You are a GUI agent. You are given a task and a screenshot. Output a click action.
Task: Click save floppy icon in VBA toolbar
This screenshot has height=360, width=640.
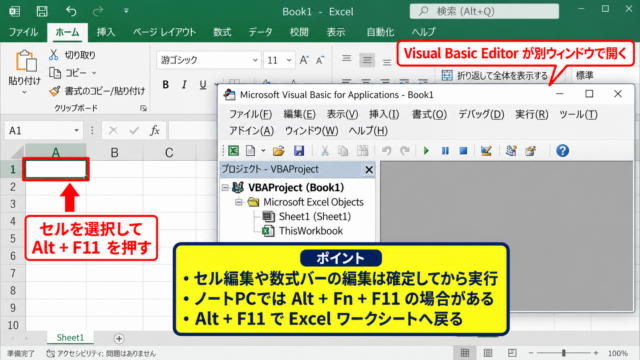(x=299, y=151)
